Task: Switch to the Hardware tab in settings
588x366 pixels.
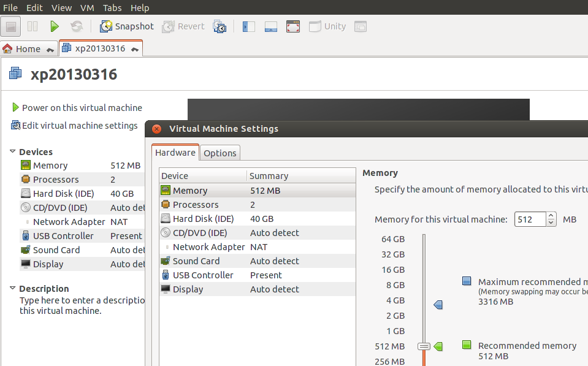Action: point(175,153)
